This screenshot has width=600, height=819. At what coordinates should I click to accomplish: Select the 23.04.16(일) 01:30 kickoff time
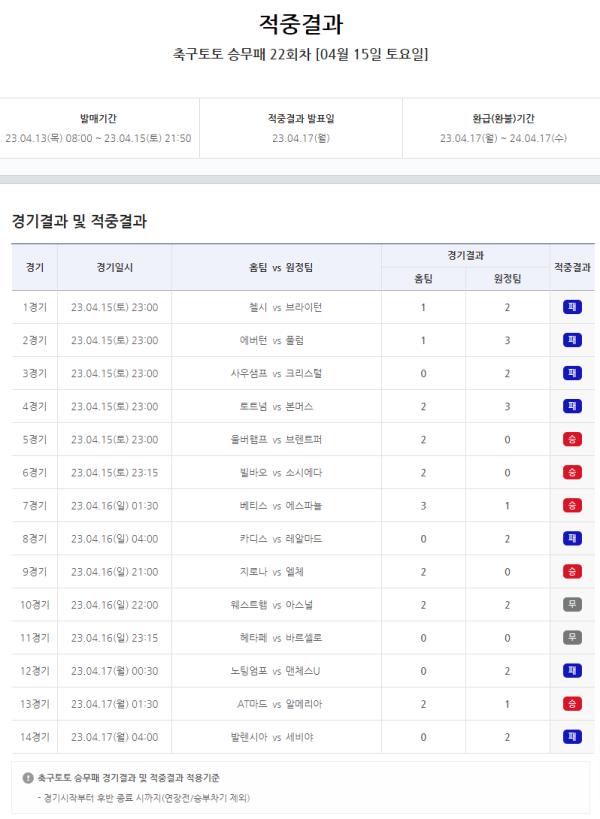[114, 506]
